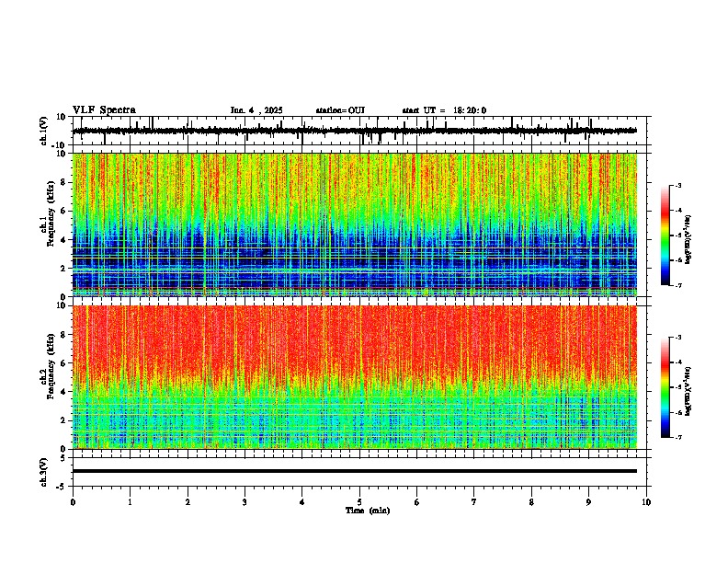
Task: Click the "-3" label atop ch.1 colorbar
Action: coord(677,185)
